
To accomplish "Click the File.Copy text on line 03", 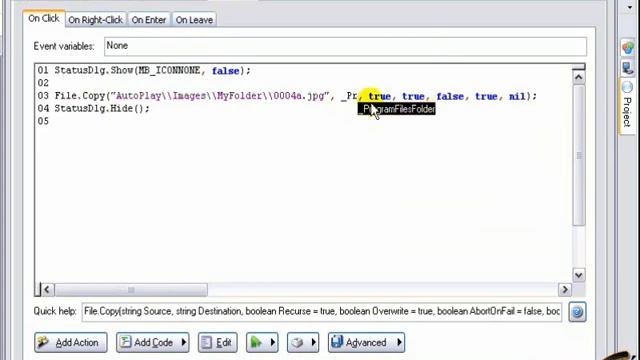I will click(x=80, y=96).
